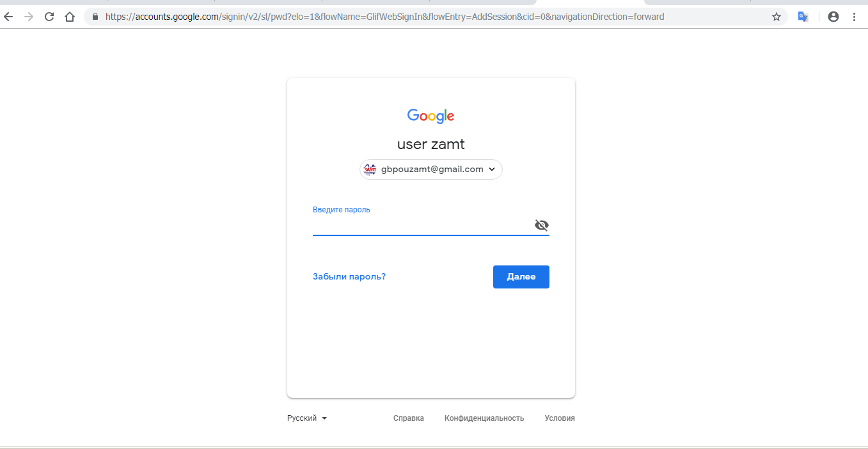
Task: Open the Chrome three-dot menu
Action: tap(855, 17)
